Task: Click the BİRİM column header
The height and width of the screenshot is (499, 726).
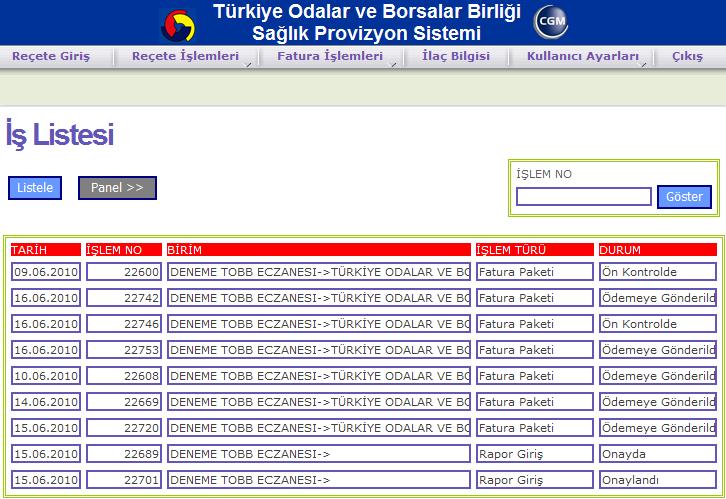Action: 319,250
